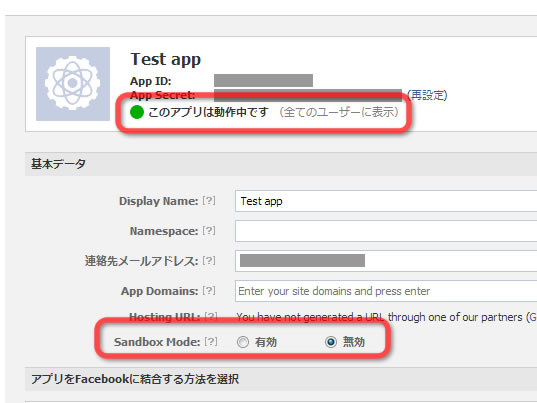Click the (全てのユーザーに表示) text

point(339,112)
